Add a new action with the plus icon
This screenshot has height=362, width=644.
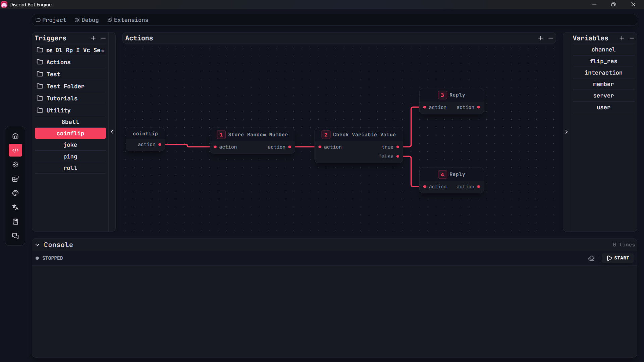tap(541, 38)
